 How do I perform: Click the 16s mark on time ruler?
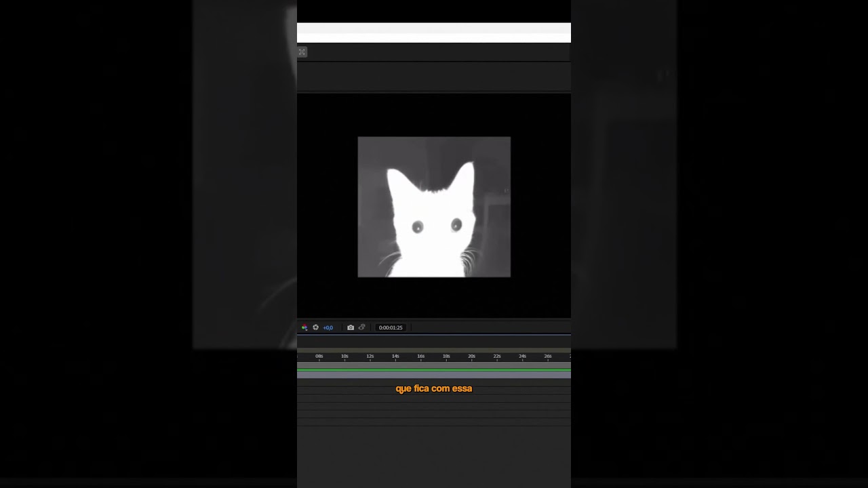coord(421,356)
